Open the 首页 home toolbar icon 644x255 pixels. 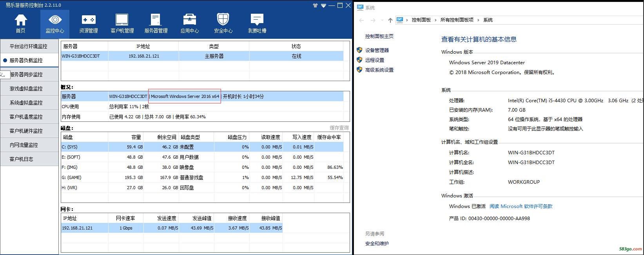point(21,24)
